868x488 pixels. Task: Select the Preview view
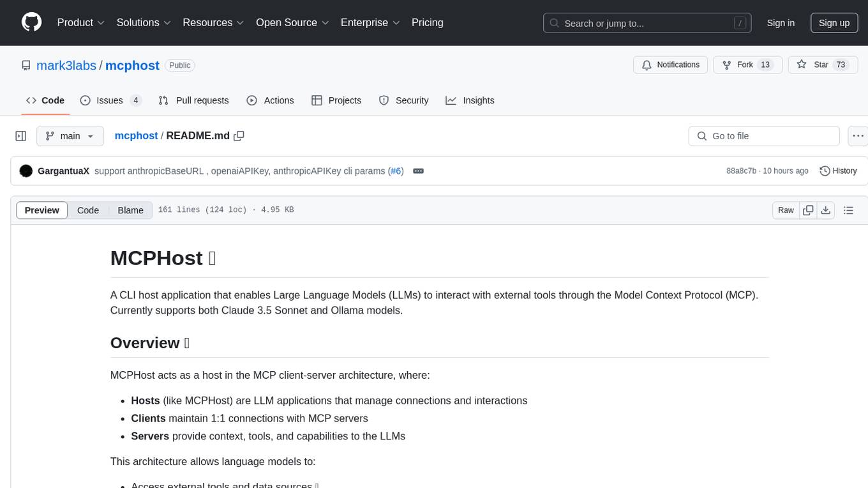tap(42, 210)
